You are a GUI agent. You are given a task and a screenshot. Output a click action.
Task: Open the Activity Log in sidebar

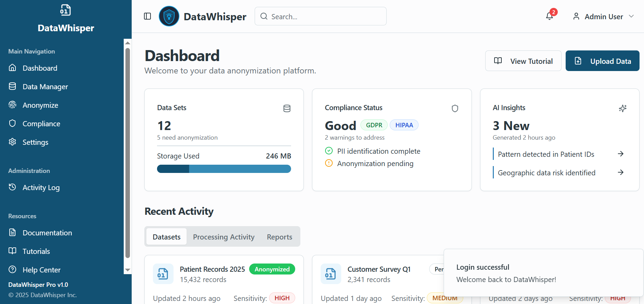[x=41, y=188]
